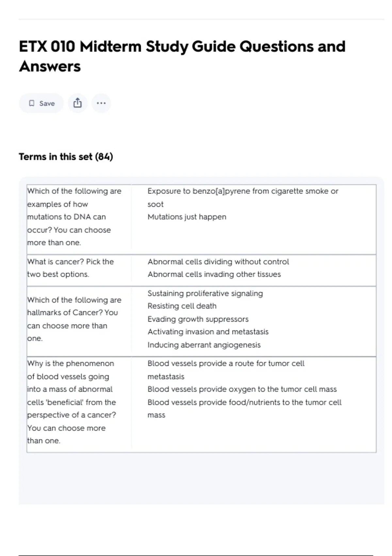The image size is (392, 556).
Task: Select 'Blood vessels provide oxygen' answer line
Action: 242,389
